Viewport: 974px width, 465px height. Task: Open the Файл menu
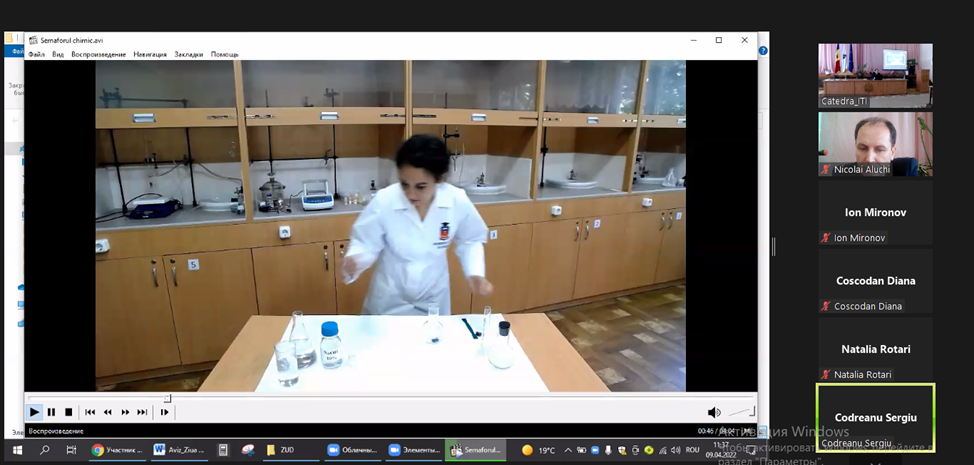[x=37, y=54]
